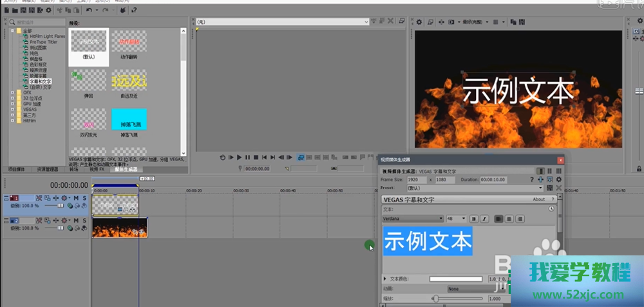This screenshot has width=644, height=307.
Task: Switch to the 视频 FX tab
Action: 97,170
